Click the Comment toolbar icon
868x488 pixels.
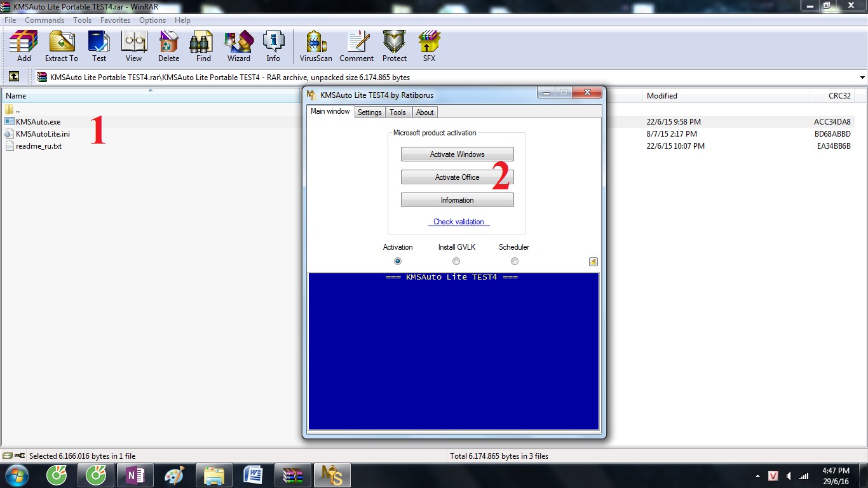click(x=356, y=46)
